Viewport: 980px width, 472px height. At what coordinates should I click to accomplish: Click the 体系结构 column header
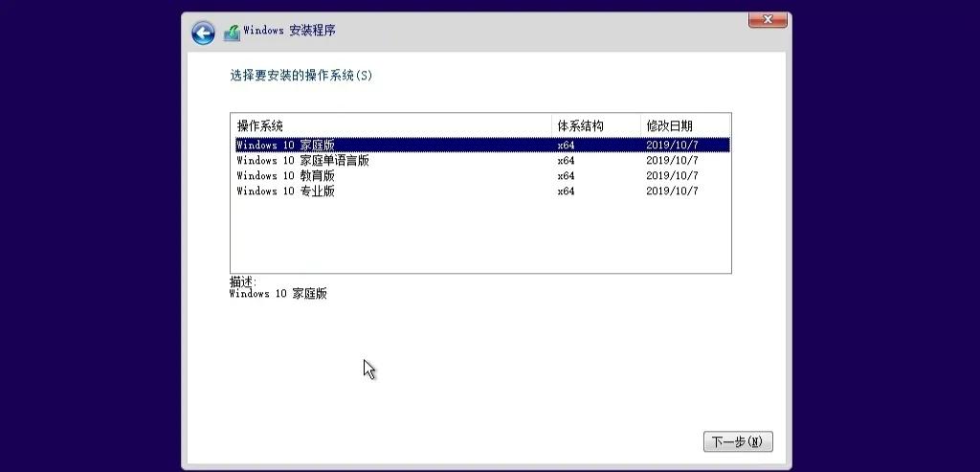click(x=596, y=125)
